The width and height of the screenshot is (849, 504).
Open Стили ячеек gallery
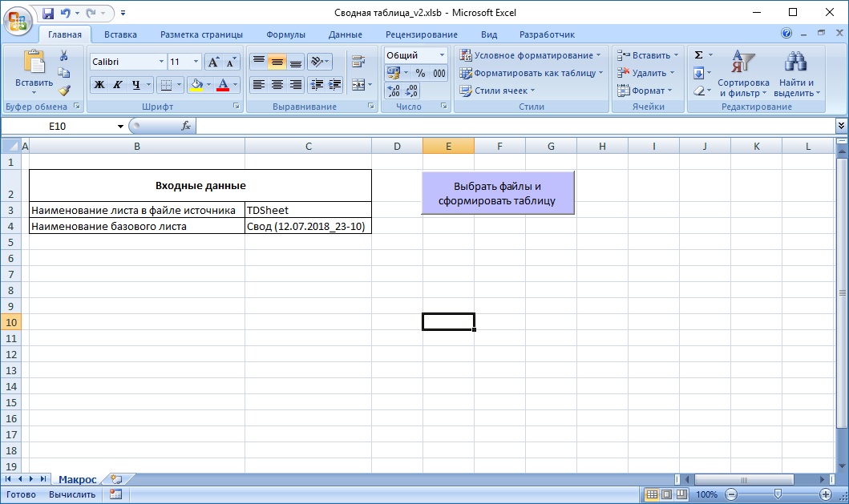coord(497,91)
